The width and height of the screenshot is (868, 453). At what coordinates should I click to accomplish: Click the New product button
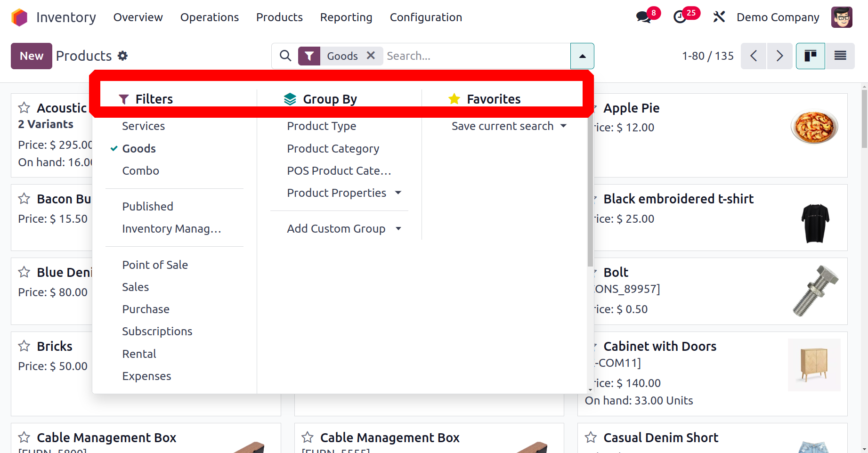(32, 56)
